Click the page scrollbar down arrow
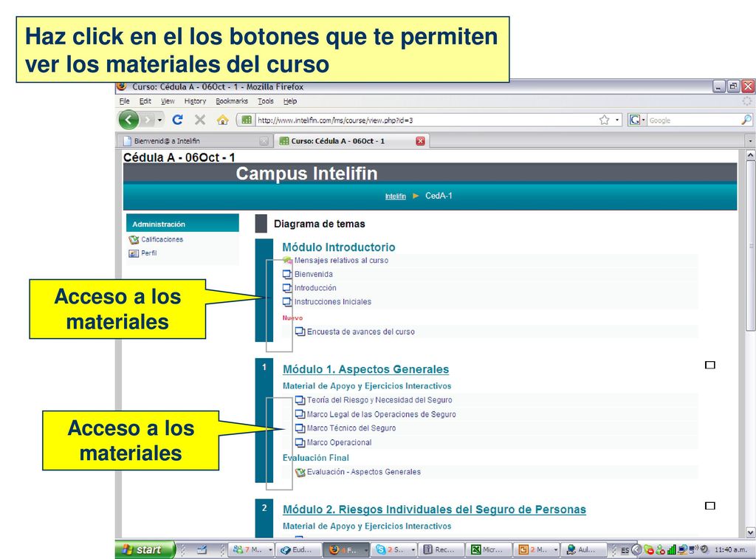 coord(750,532)
